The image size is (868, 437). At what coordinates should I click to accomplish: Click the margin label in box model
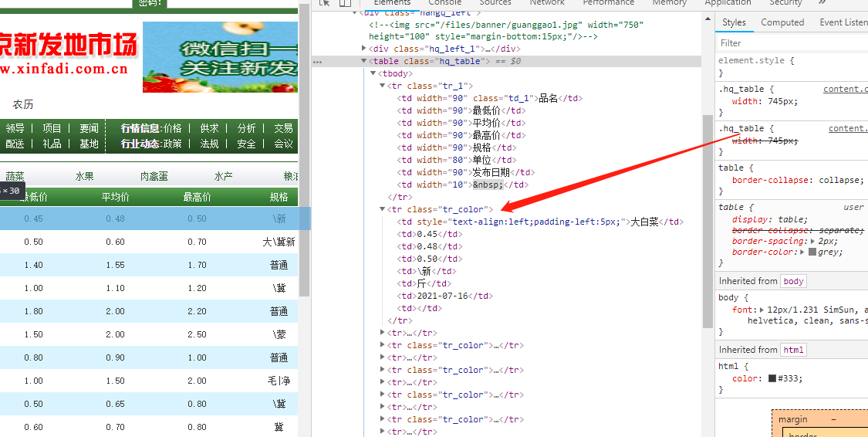point(792,419)
